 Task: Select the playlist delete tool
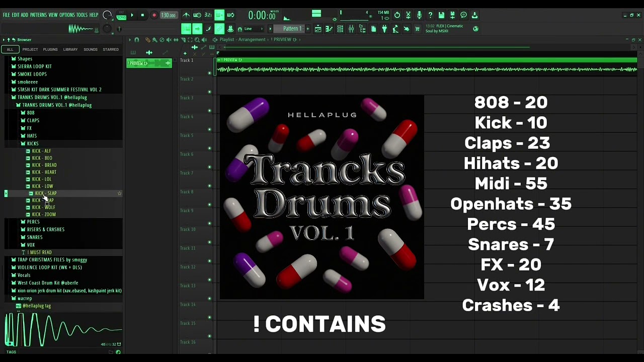pyautogui.click(x=162, y=40)
